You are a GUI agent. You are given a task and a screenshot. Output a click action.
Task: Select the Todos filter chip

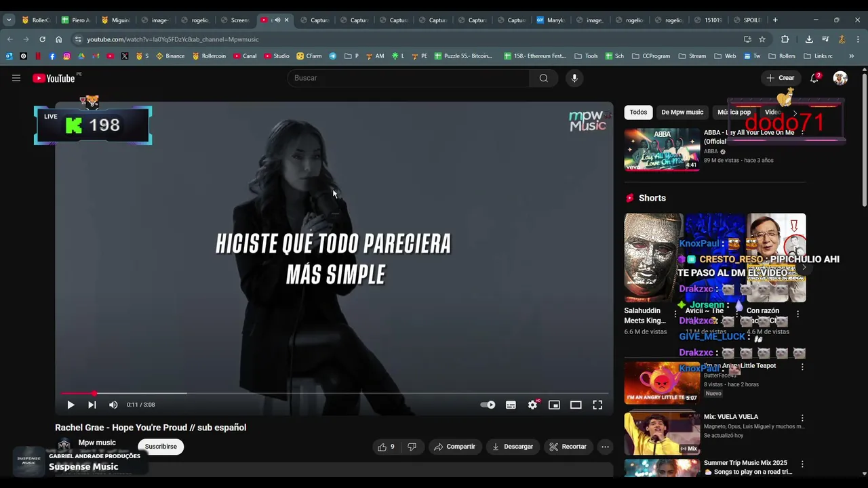638,112
